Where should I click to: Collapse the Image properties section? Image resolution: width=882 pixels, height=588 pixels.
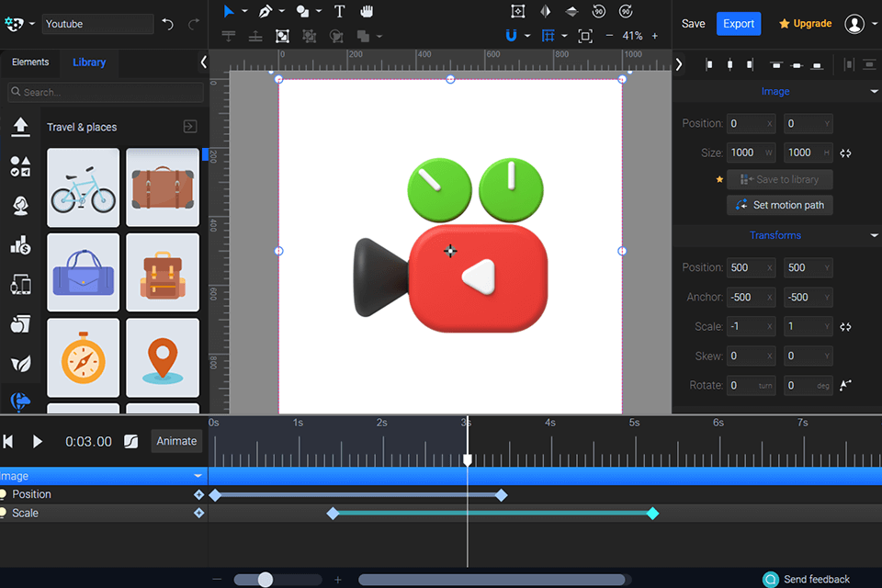tap(874, 91)
